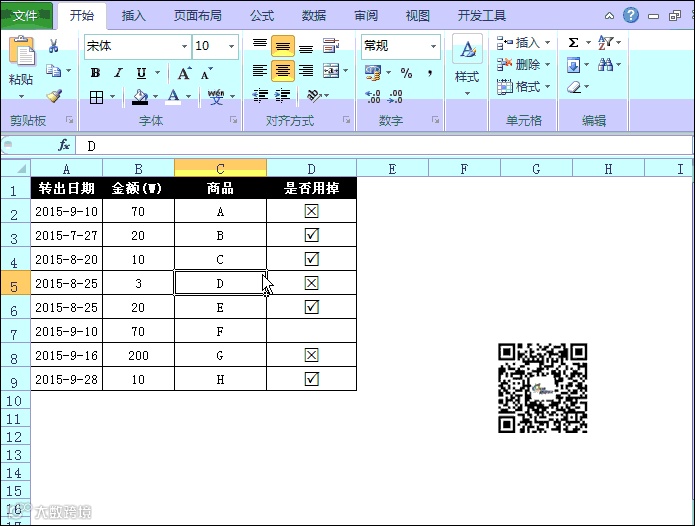Open the font name dropdown 宋体
This screenshot has width=695, height=526.
pos(184,46)
